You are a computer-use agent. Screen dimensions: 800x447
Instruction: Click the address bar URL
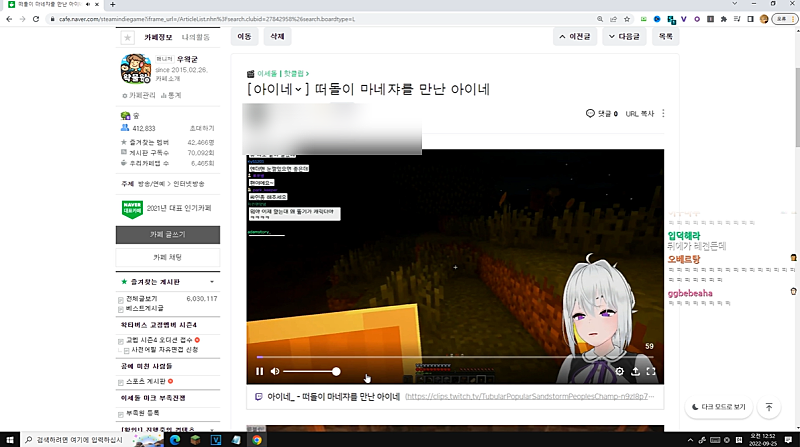coord(207,19)
